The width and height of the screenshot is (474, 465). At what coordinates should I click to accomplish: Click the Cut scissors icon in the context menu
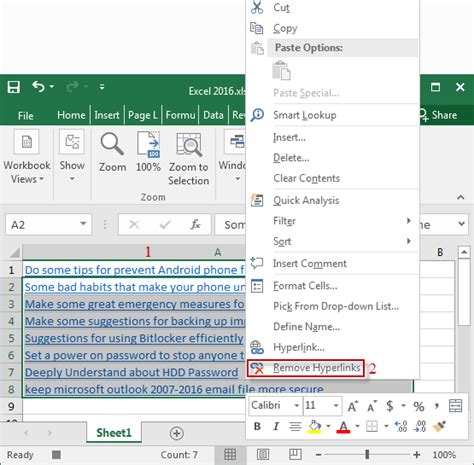[257, 7]
